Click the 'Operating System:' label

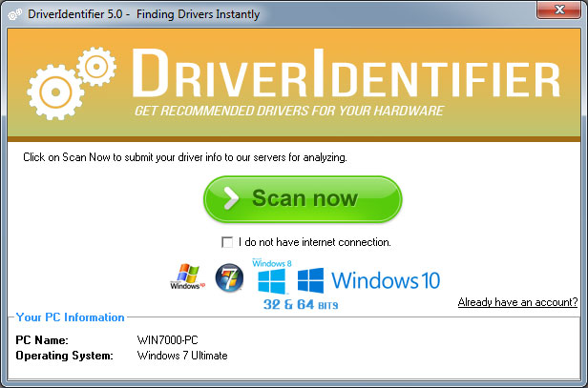coord(64,356)
